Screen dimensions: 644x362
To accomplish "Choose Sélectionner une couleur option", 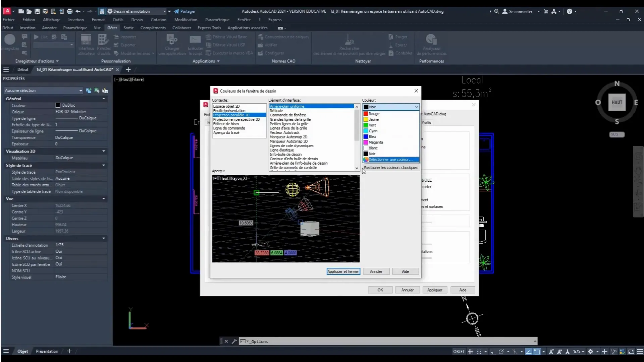I will coord(391,160).
